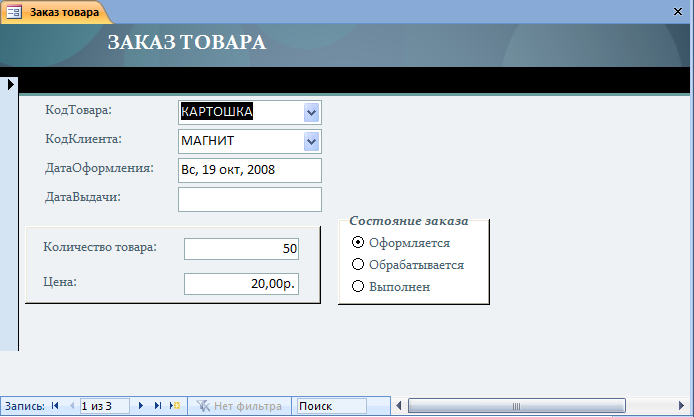Select the Оформляется radio option
This screenshot has width=694, height=417.
point(358,243)
